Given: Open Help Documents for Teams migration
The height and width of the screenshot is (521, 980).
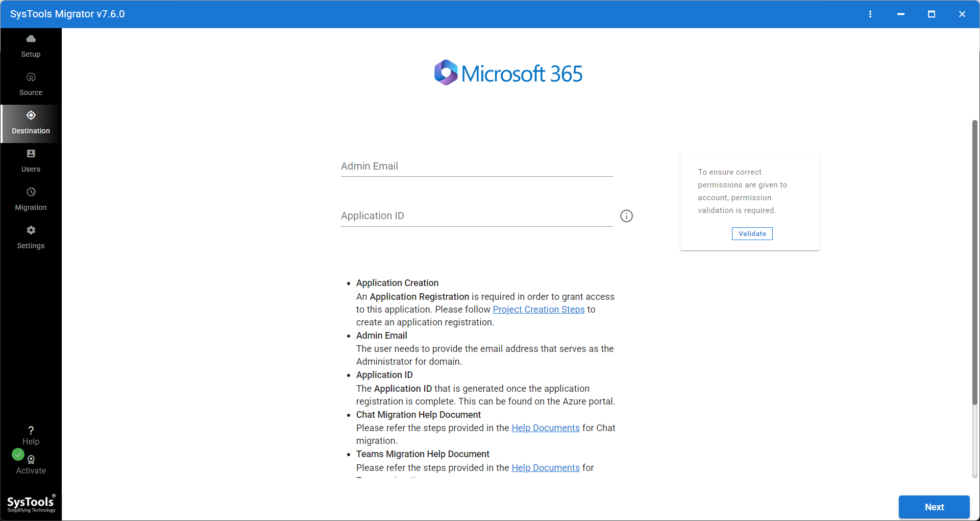Looking at the screenshot, I should pyautogui.click(x=545, y=467).
